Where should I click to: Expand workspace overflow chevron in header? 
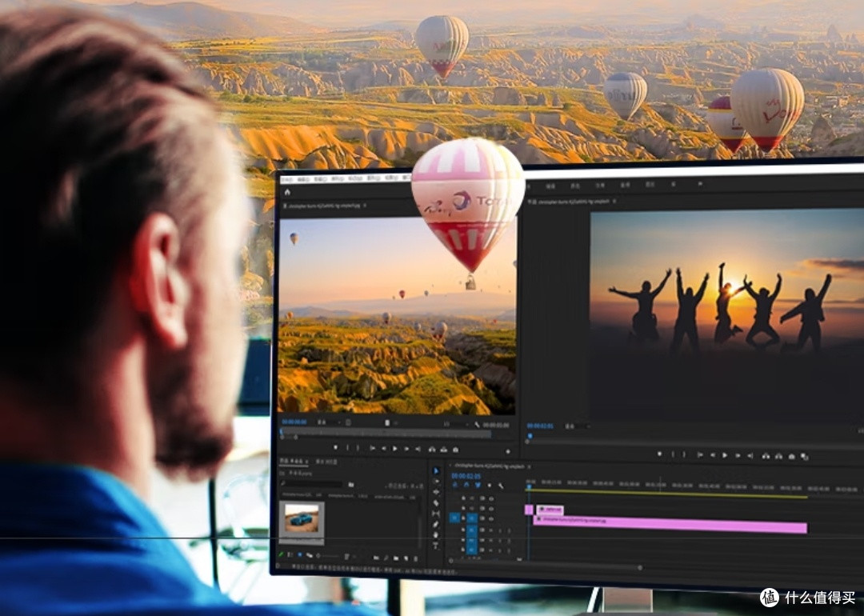(x=700, y=183)
